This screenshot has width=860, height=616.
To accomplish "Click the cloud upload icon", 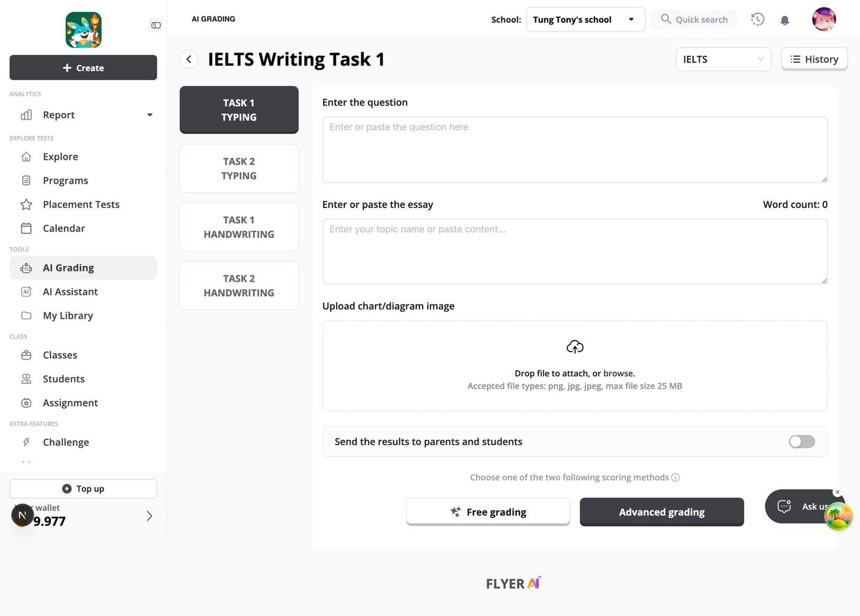I will pos(575,347).
